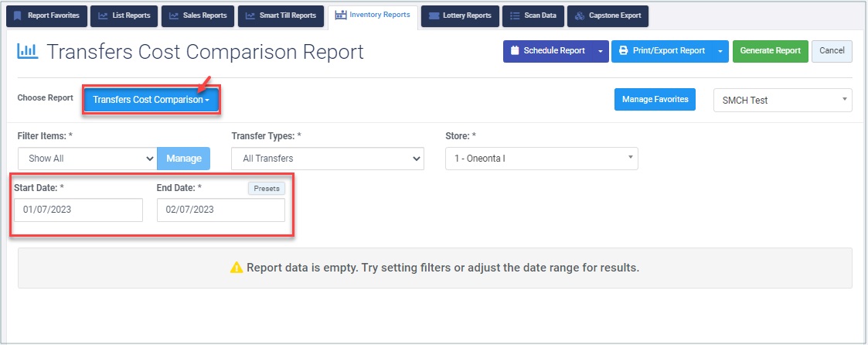Click the Capstone Export cubes icon
The image size is (868, 345).
click(580, 16)
